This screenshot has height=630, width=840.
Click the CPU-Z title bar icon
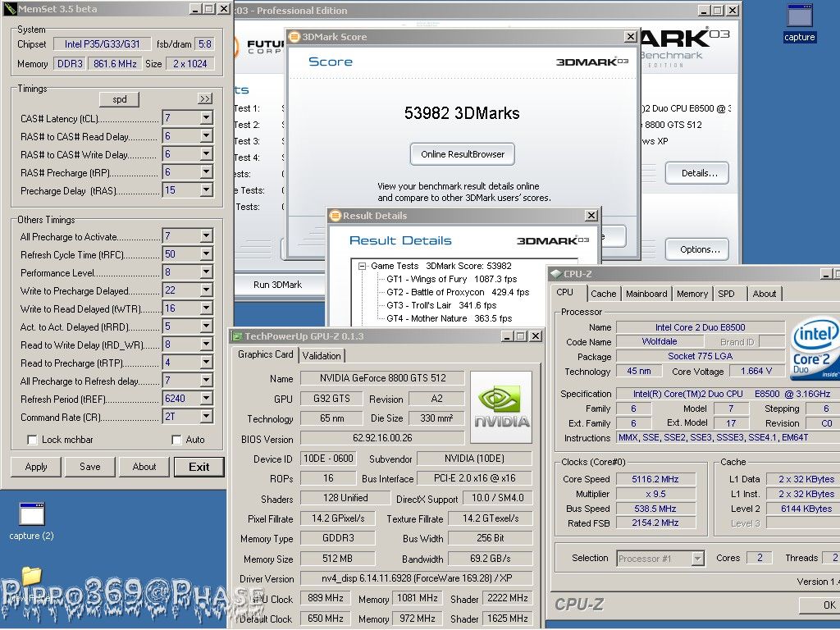coord(555,274)
